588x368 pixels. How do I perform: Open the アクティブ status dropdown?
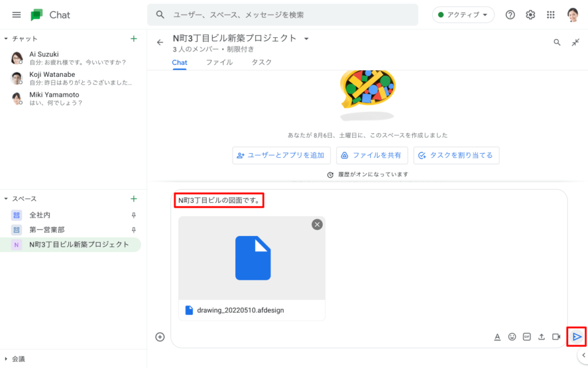click(463, 14)
